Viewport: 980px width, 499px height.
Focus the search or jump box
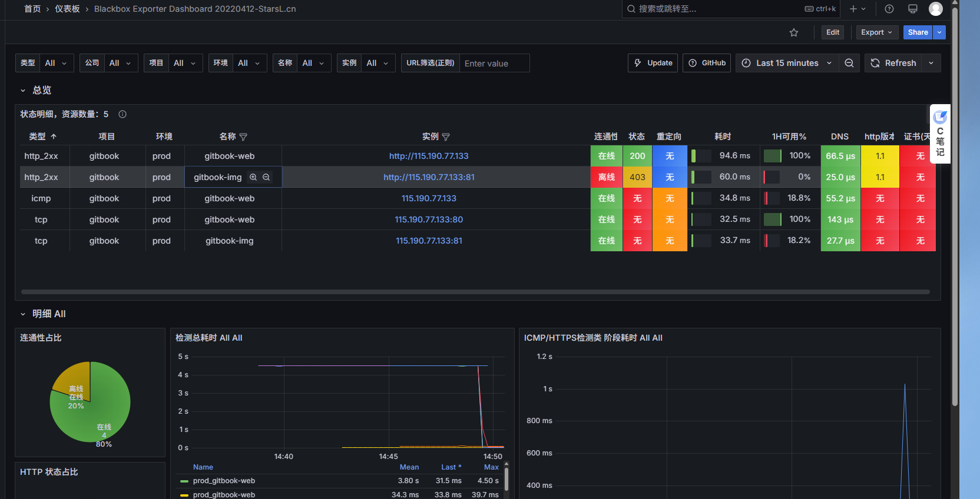[730, 9]
